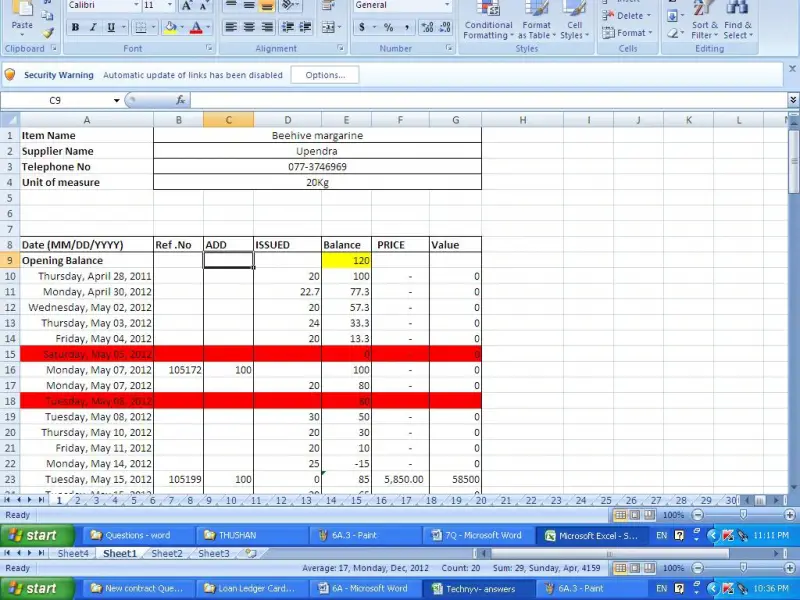The width and height of the screenshot is (800, 600).
Task: Toggle the highlighted Bottom Align button
Action: point(267,6)
